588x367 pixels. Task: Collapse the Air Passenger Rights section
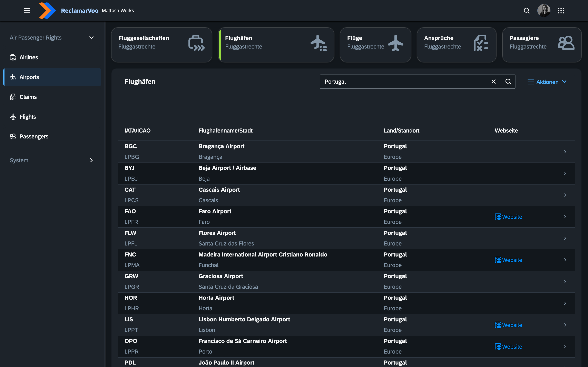click(91, 37)
